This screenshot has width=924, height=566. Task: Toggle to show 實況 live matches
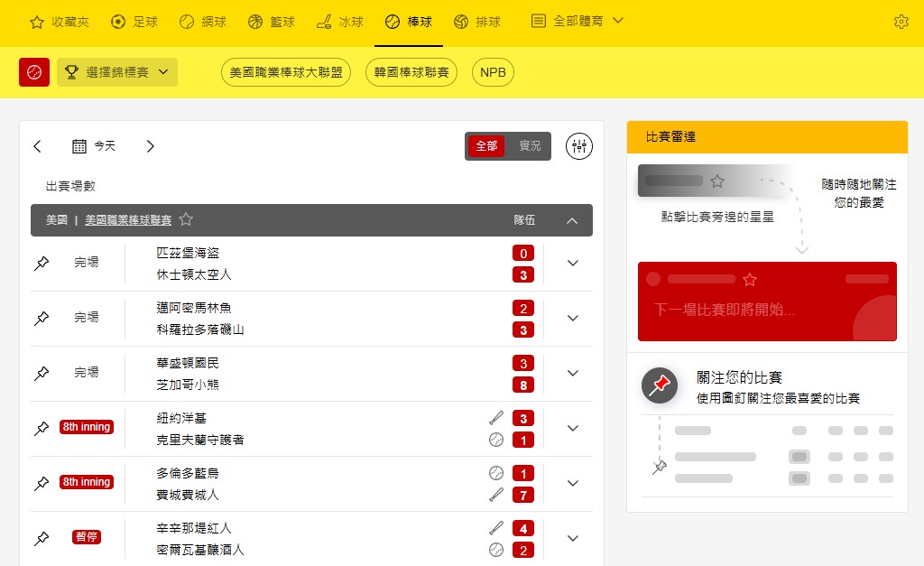point(529,145)
